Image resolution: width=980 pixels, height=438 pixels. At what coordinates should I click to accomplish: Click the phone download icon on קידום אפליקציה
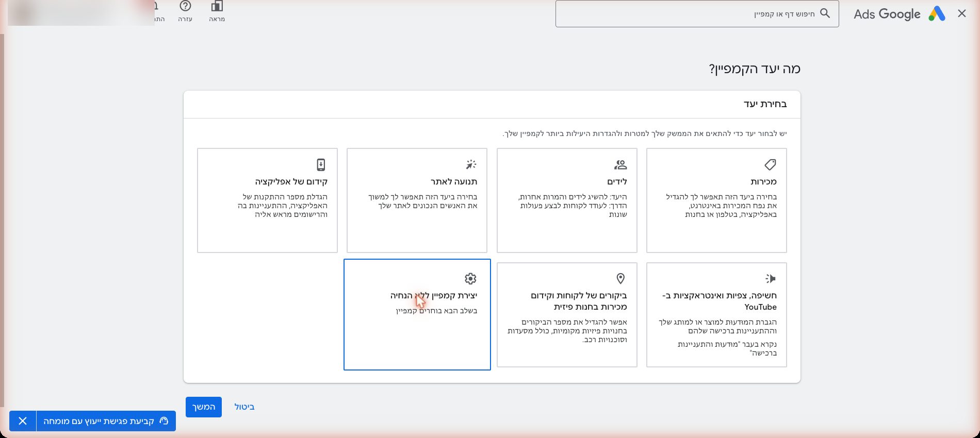tap(321, 165)
